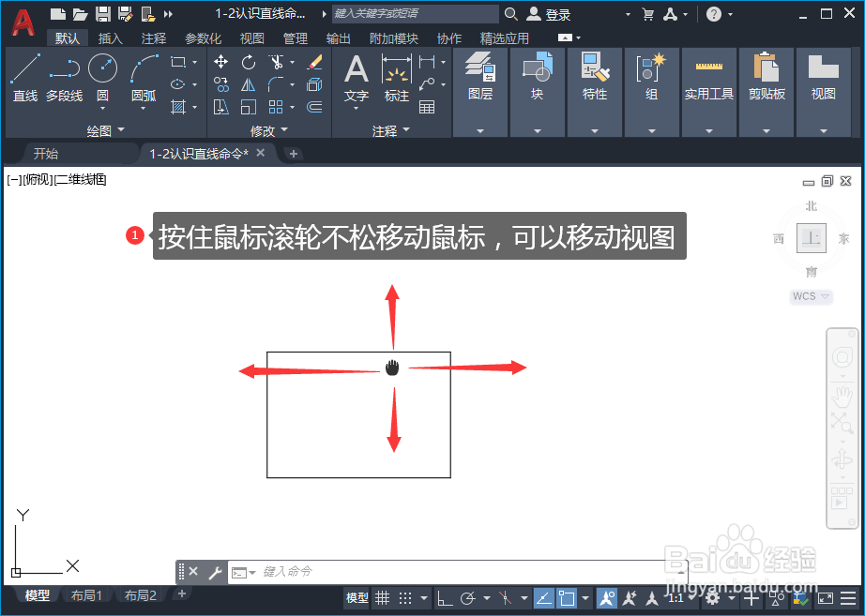This screenshot has width=865, height=616.
Task: Select the Mirror tool icon
Action: (x=249, y=84)
